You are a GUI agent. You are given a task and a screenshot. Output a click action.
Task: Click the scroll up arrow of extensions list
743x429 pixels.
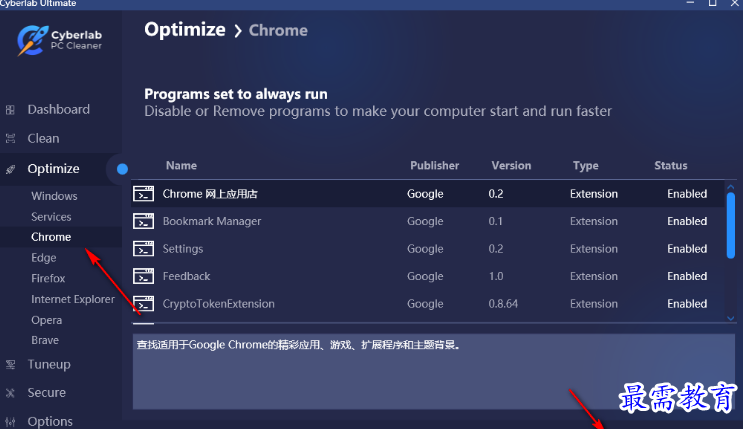(x=730, y=187)
